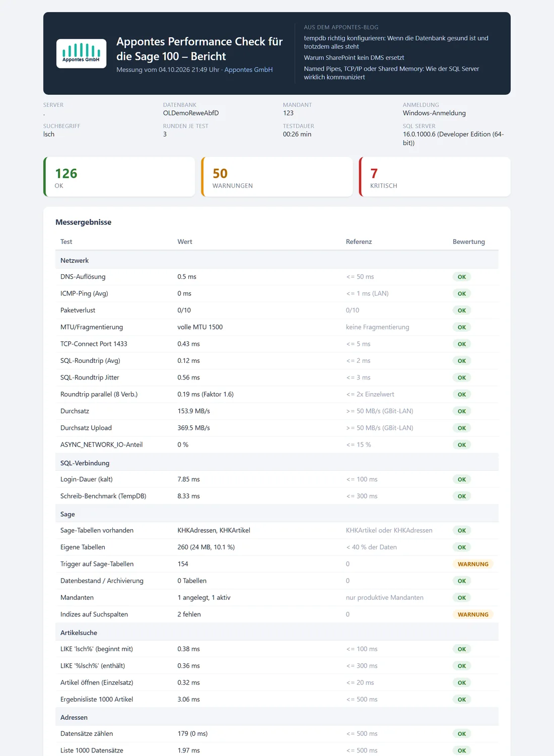Click the OK badge for Ergebnisliste 1000 Artikel
The image size is (554, 756).
click(462, 700)
